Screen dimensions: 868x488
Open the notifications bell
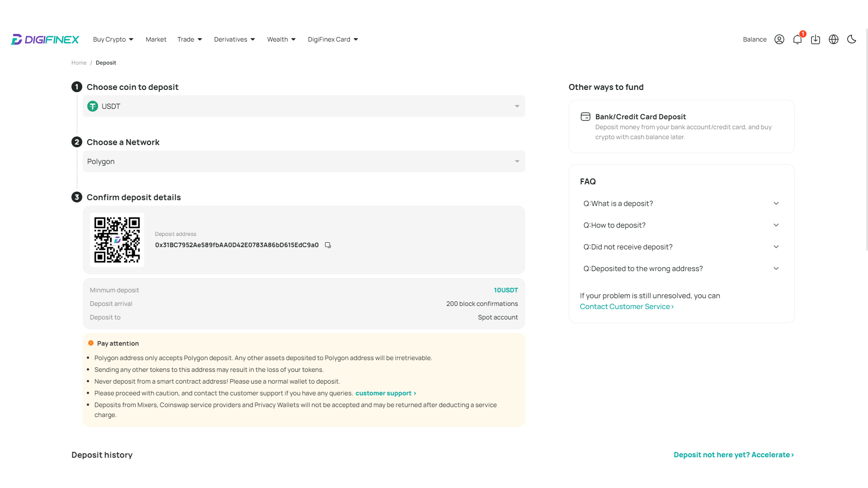797,39
